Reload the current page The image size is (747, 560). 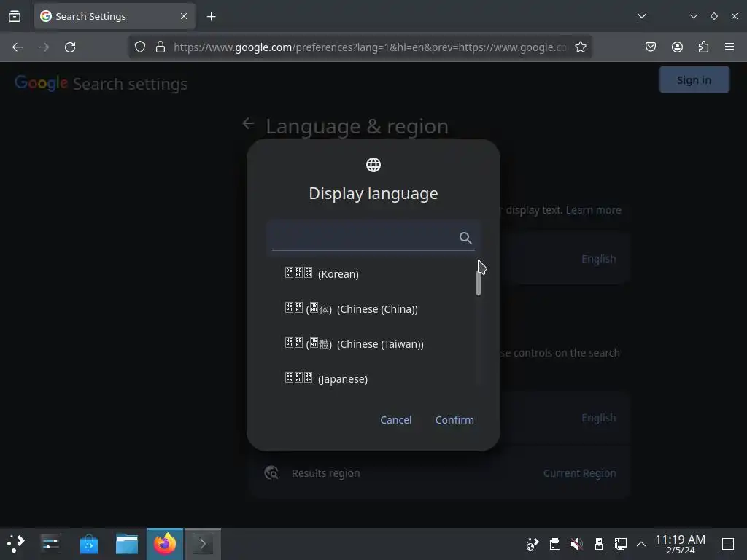(70, 47)
